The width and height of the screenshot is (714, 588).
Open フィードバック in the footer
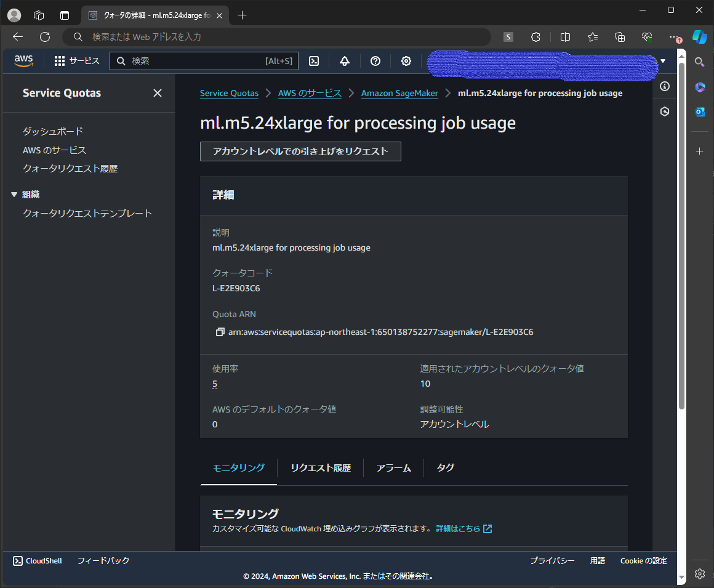pyautogui.click(x=103, y=561)
